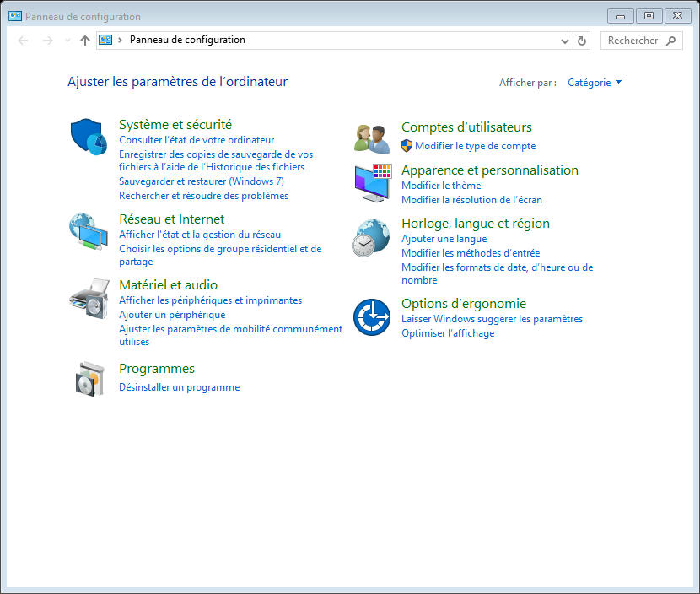Open Apparence et personnalisation category
This screenshot has height=594, width=700.
(490, 170)
